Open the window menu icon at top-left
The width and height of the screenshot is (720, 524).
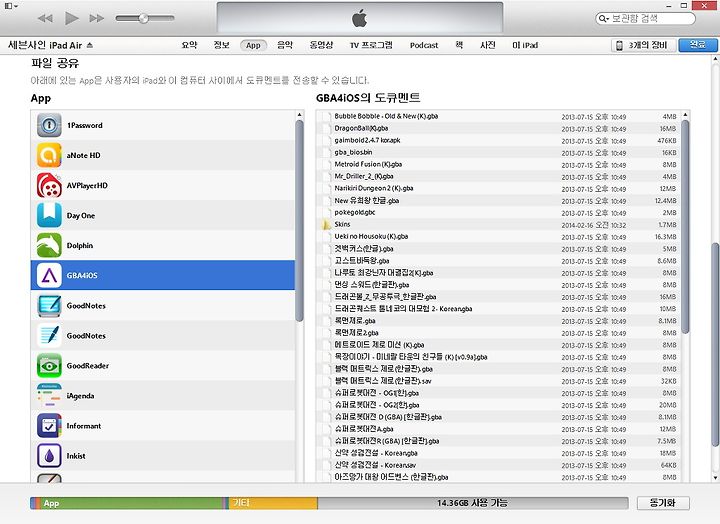(11, 6)
